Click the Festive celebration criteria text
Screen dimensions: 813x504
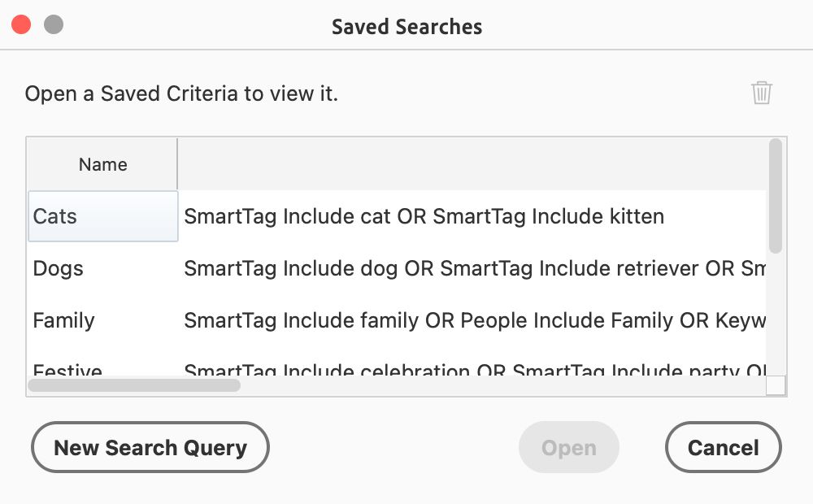click(472, 371)
